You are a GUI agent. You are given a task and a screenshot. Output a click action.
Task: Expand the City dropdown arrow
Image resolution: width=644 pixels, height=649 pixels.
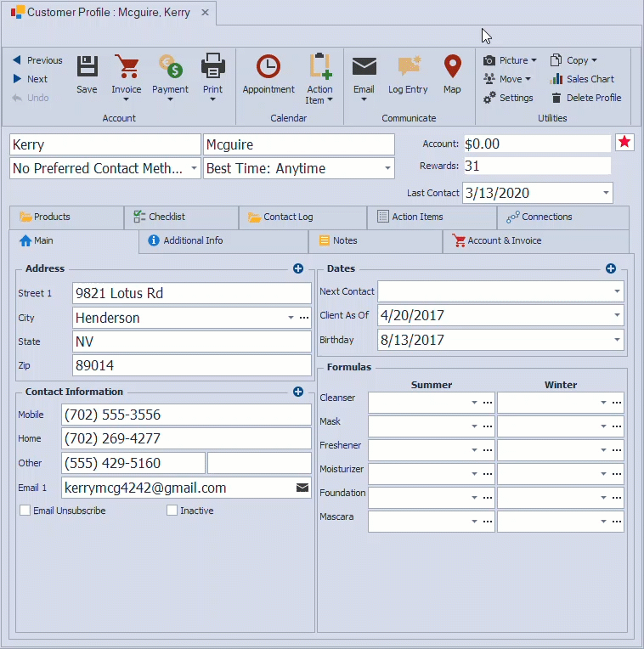[291, 318]
